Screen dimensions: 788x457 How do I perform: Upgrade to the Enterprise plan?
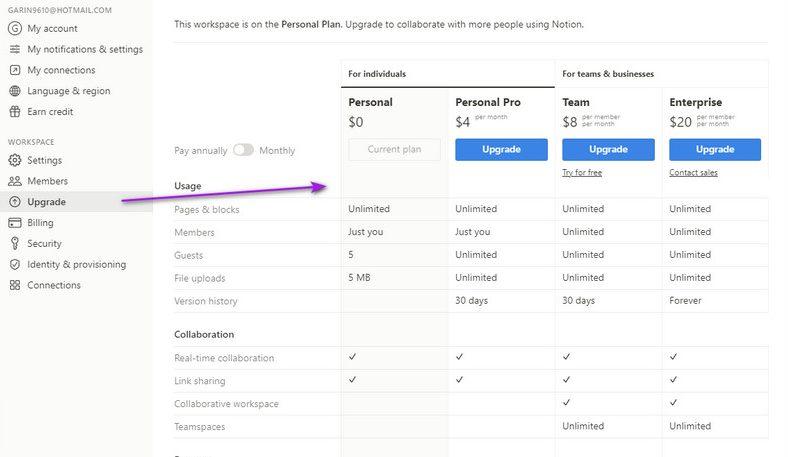pyautogui.click(x=715, y=149)
